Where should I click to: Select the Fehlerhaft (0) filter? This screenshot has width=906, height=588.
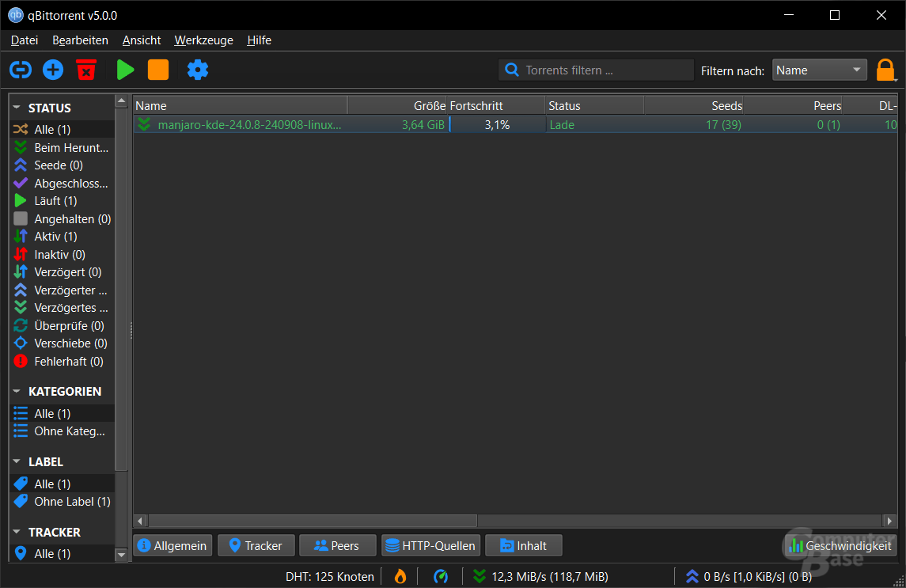point(63,362)
